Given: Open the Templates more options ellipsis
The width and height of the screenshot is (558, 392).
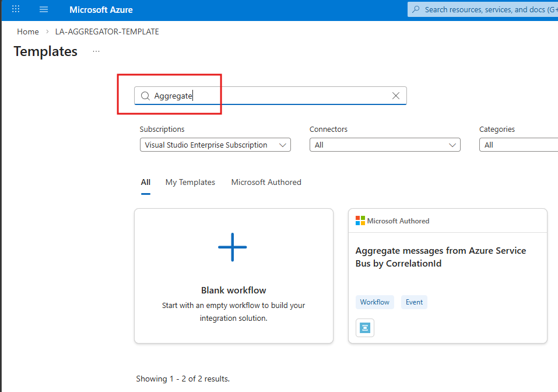Looking at the screenshot, I should click(96, 51).
